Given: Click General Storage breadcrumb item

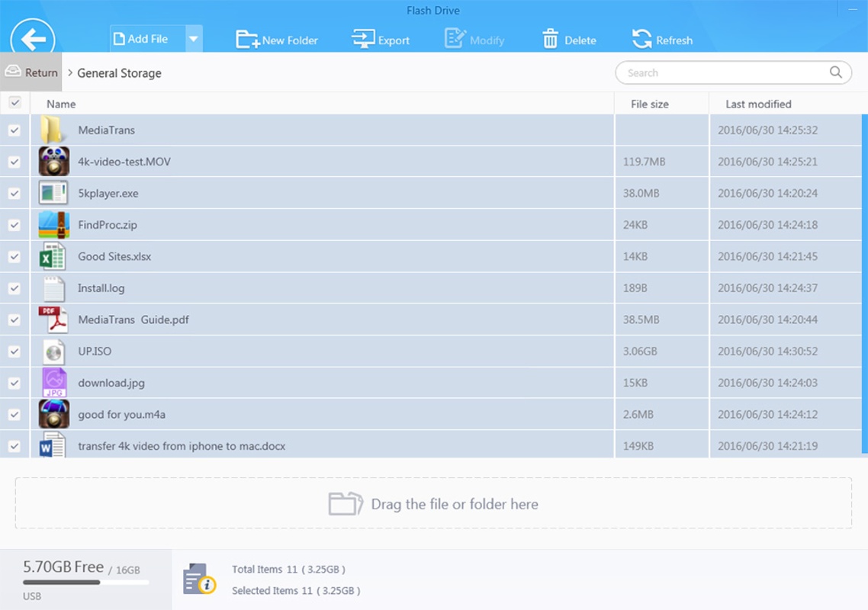Looking at the screenshot, I should pyautogui.click(x=119, y=73).
